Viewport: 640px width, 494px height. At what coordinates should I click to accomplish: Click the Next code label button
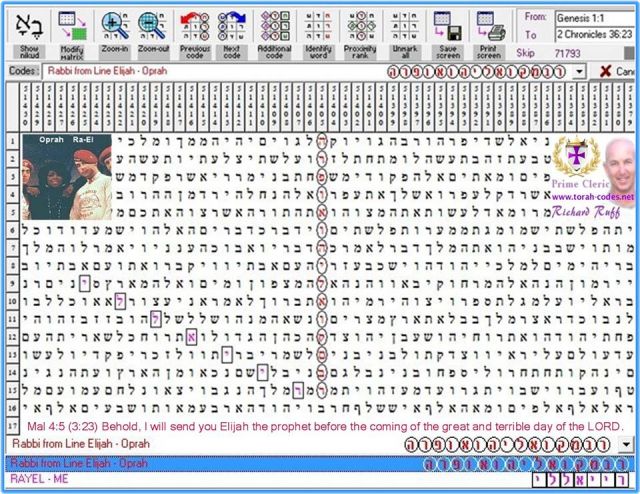[x=232, y=52]
